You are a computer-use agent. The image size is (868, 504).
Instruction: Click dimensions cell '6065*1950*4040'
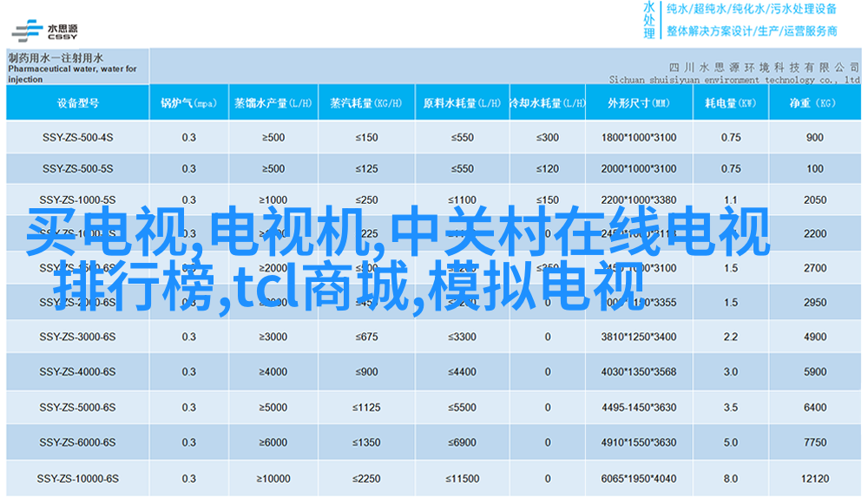(x=639, y=479)
